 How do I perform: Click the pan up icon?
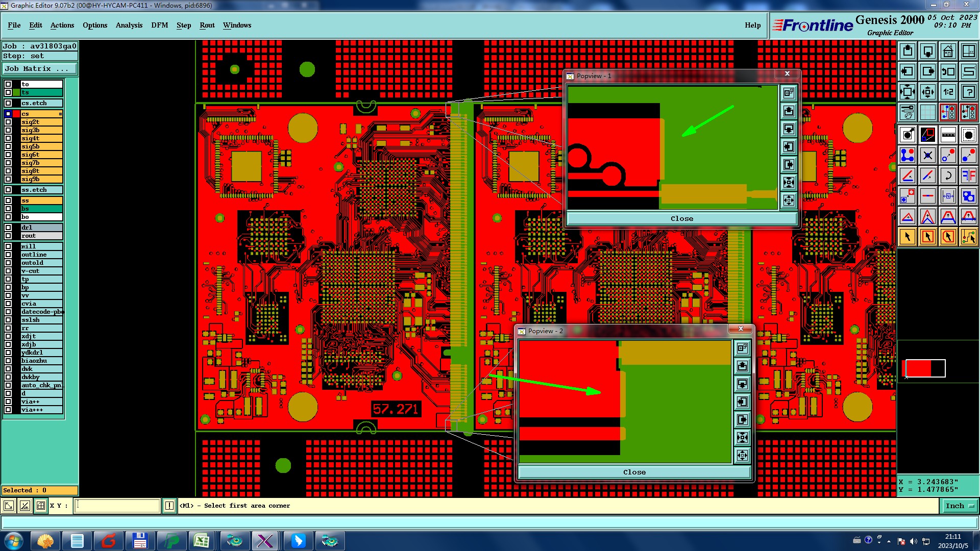907,51
